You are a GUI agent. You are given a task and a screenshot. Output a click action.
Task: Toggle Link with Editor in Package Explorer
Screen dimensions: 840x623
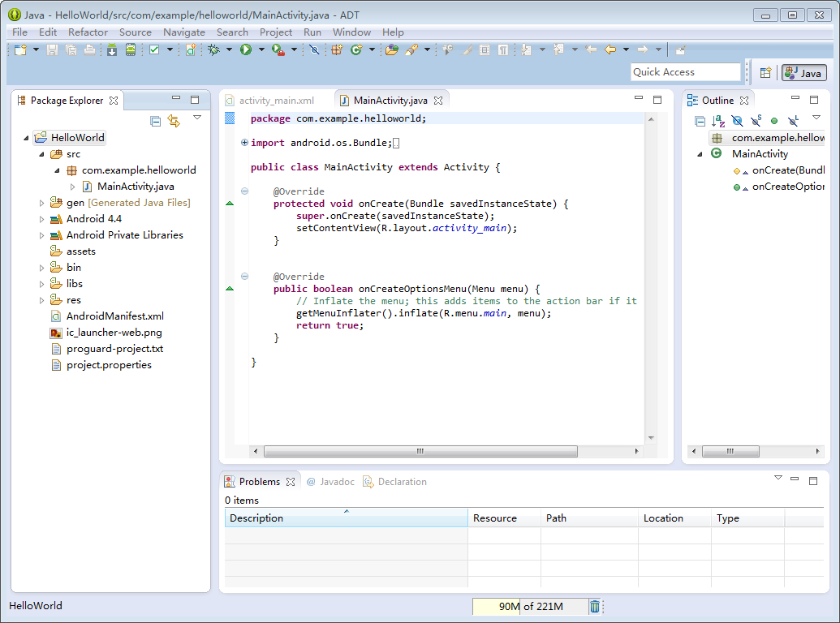(174, 121)
